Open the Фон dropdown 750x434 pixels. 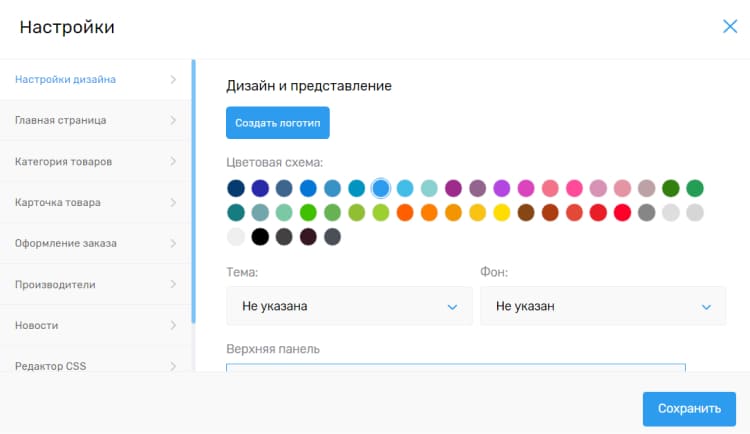[603, 306]
